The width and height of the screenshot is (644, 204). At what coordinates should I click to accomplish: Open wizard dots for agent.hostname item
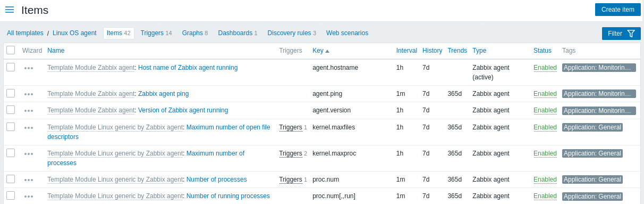[x=29, y=68]
